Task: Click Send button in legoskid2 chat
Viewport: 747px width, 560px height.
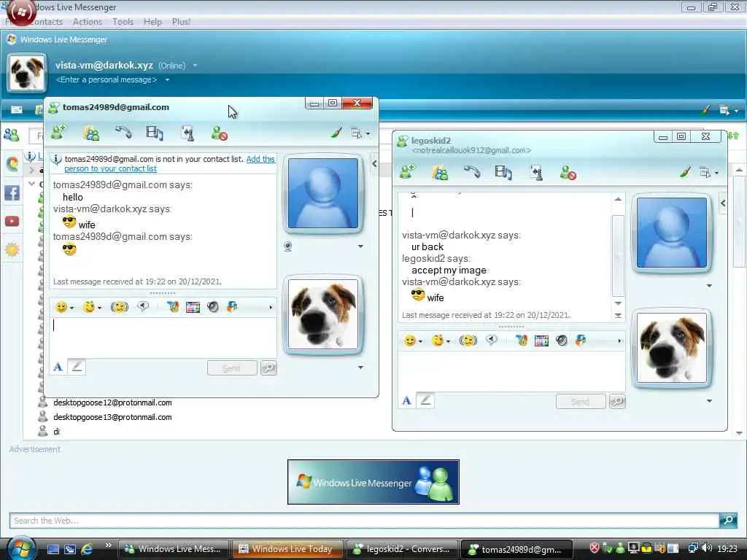Action: (x=581, y=402)
